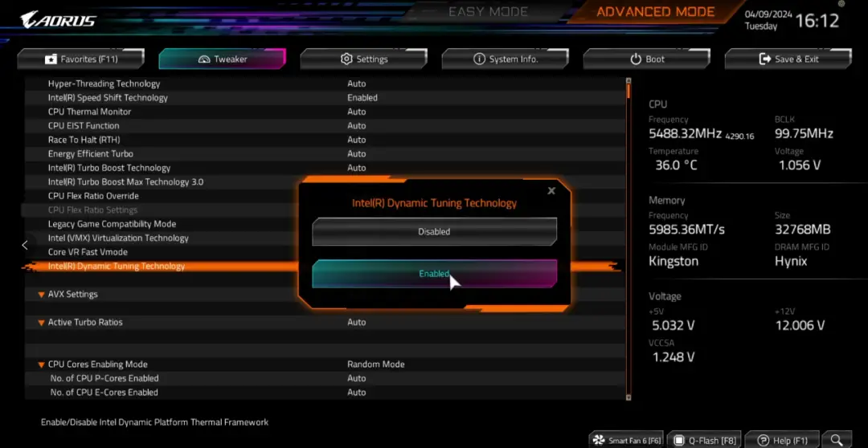Change No. of CPU E-Cores Enabled value

(357, 392)
